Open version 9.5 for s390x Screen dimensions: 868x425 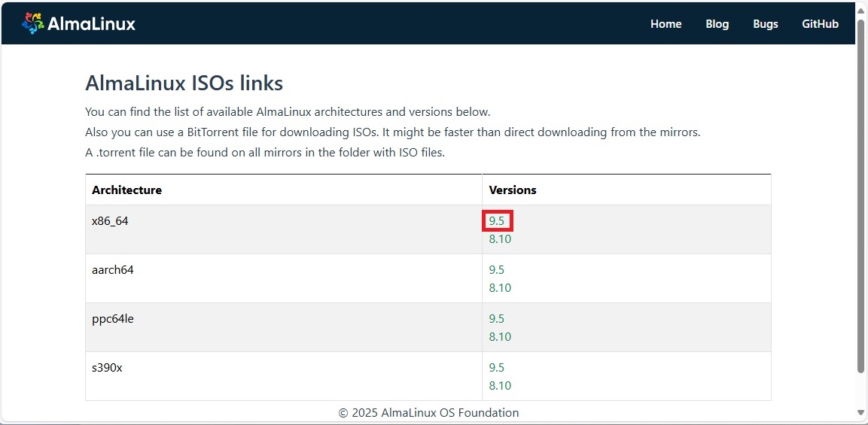[x=497, y=367]
